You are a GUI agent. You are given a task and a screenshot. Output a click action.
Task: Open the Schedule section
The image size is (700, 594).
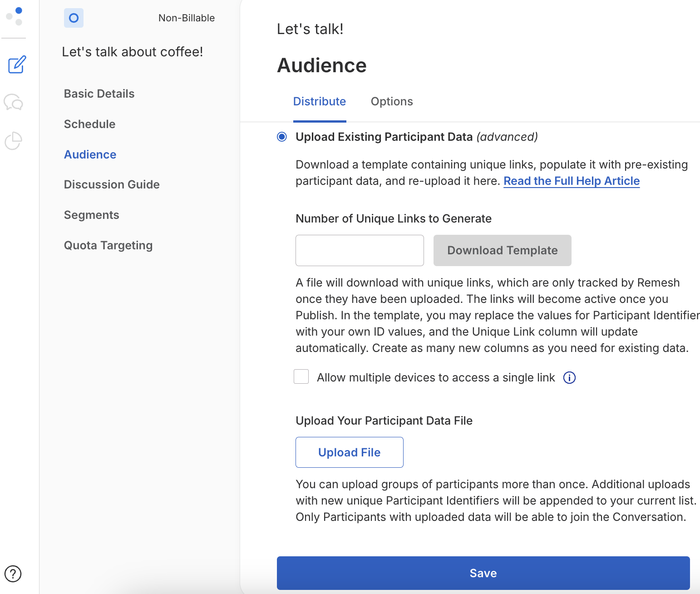89,124
